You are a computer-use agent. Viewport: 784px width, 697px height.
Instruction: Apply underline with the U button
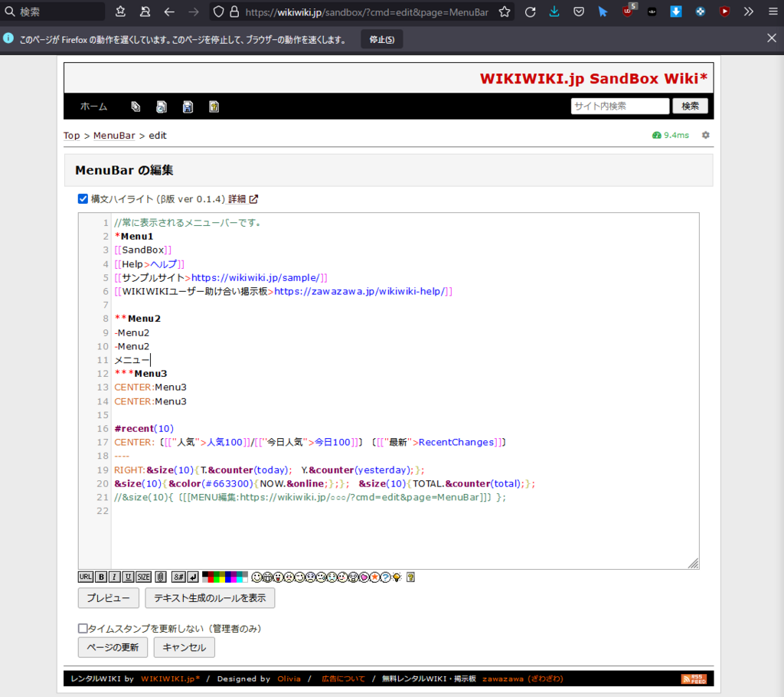129,577
